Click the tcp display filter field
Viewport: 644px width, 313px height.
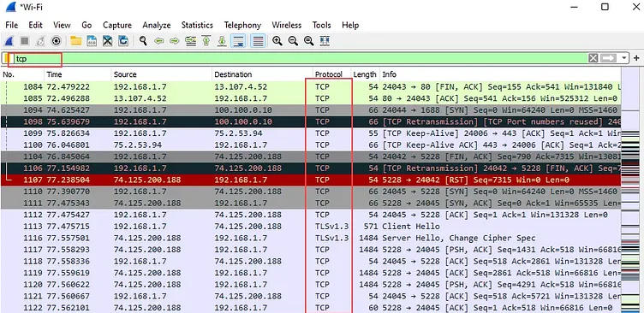[300, 58]
